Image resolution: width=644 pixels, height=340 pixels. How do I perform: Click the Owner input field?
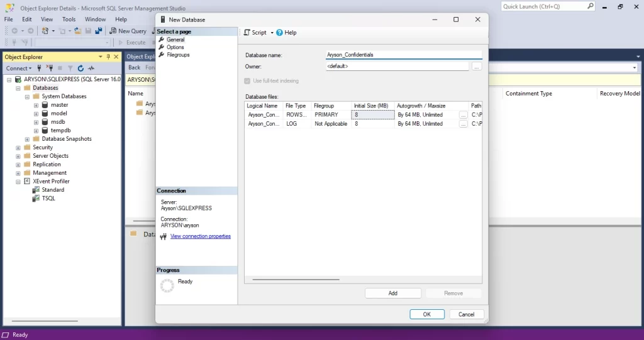397,66
